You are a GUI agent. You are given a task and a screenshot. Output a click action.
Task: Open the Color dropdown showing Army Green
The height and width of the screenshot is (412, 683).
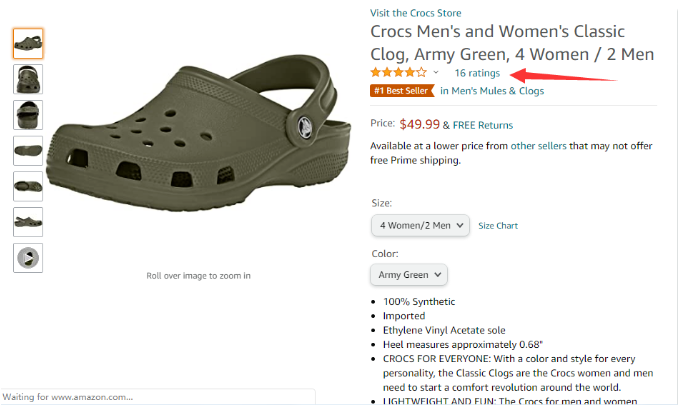coord(409,274)
